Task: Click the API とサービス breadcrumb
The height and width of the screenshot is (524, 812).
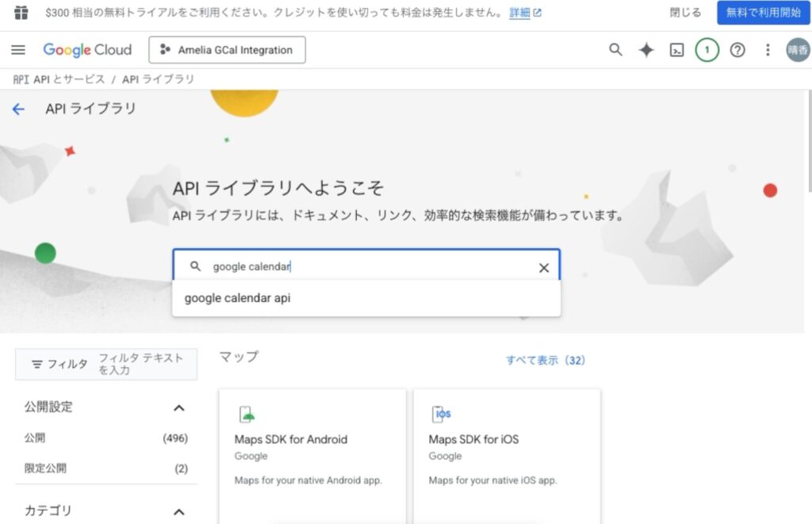Action: pos(68,79)
